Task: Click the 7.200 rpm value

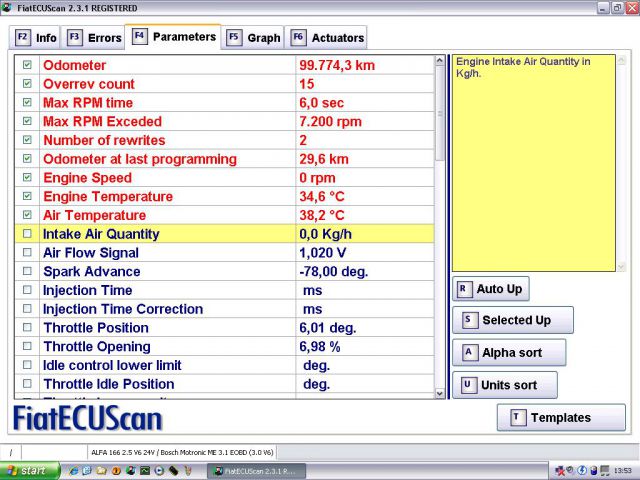Action: point(330,122)
